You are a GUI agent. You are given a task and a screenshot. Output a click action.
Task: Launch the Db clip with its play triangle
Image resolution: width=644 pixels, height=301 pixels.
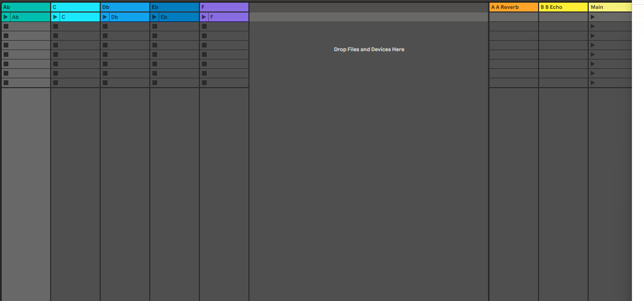coord(105,17)
